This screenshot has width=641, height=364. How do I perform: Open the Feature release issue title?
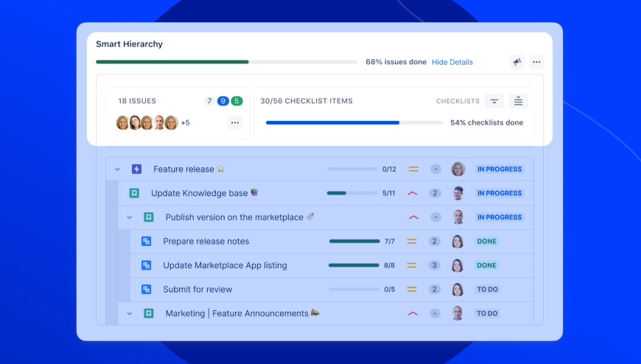tap(183, 169)
